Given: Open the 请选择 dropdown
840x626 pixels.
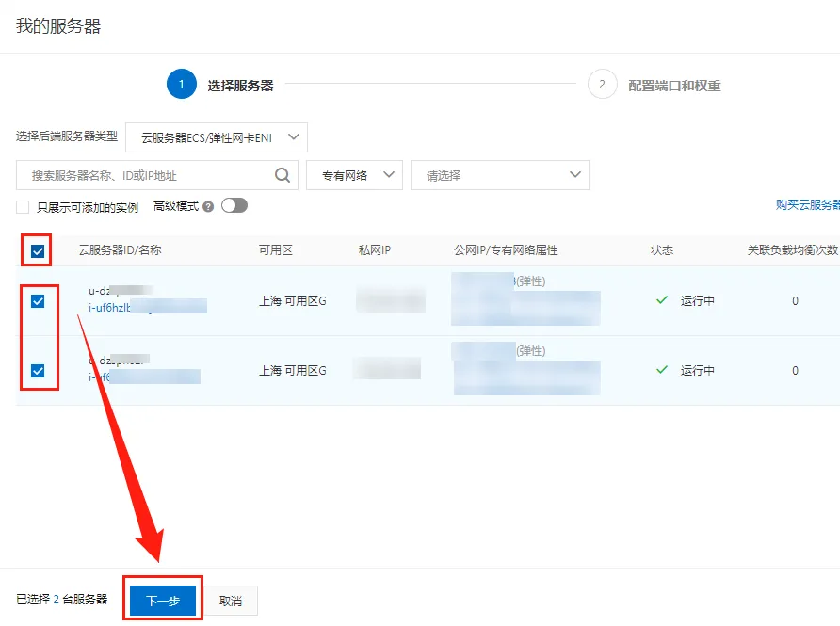Looking at the screenshot, I should tap(500, 175).
